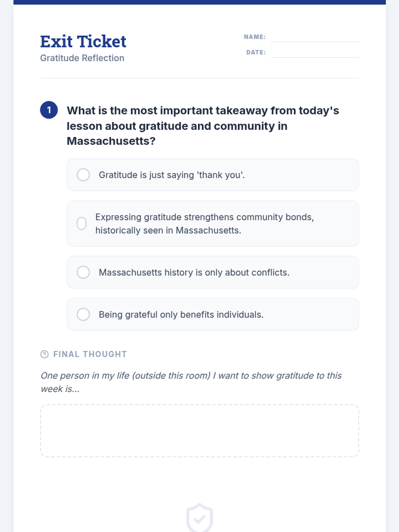Click the "Being grateful only benefits individuals." answer text
This screenshot has width=399, height=532.
pos(181,315)
